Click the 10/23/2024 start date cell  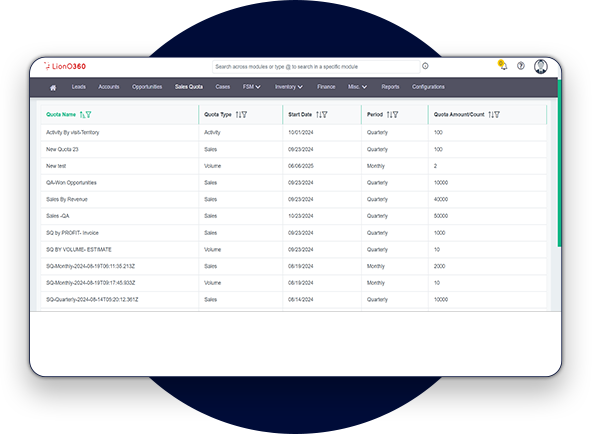[301, 216]
